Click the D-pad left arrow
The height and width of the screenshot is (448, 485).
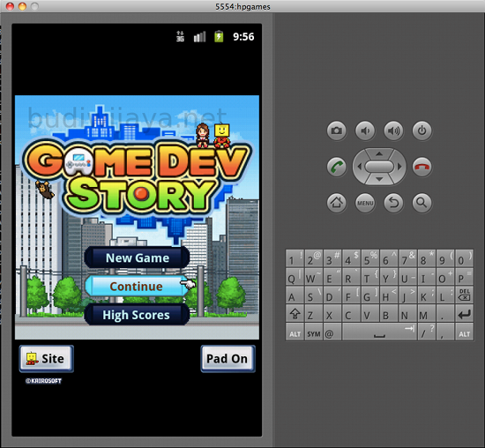pos(359,167)
